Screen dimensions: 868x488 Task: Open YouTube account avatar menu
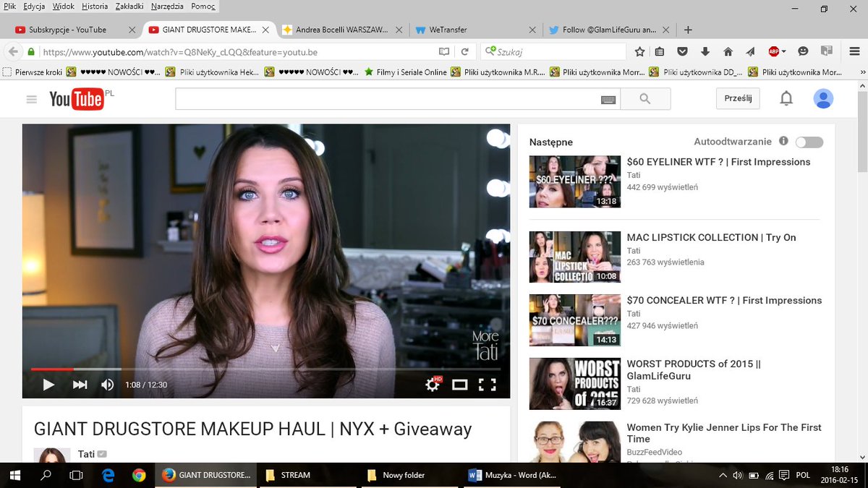pos(823,99)
